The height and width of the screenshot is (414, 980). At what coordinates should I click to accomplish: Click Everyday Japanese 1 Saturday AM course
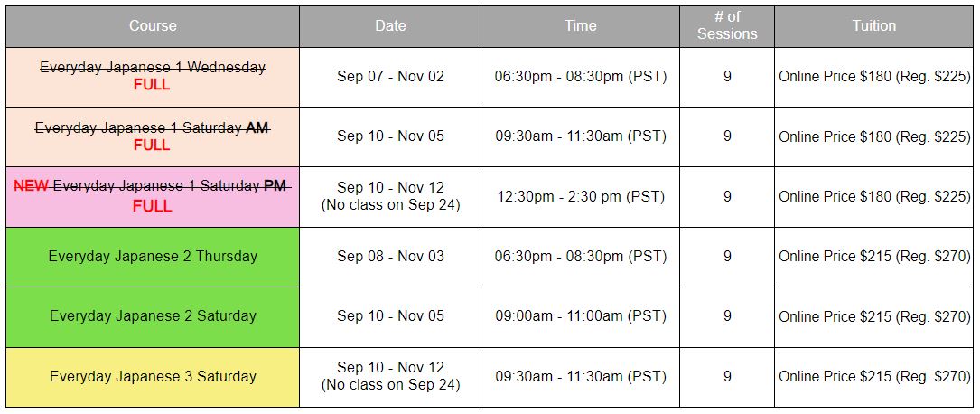point(153,136)
